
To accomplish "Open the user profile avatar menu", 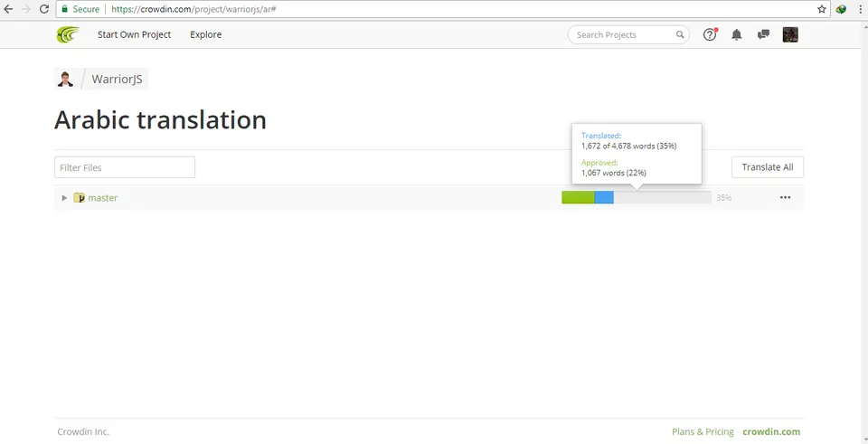I will [x=790, y=34].
